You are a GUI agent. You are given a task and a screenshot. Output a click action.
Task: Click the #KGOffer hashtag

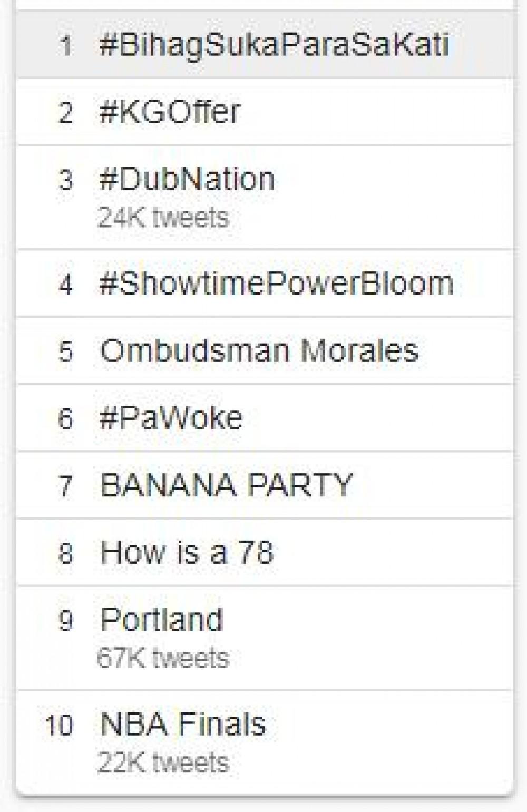click(x=170, y=112)
